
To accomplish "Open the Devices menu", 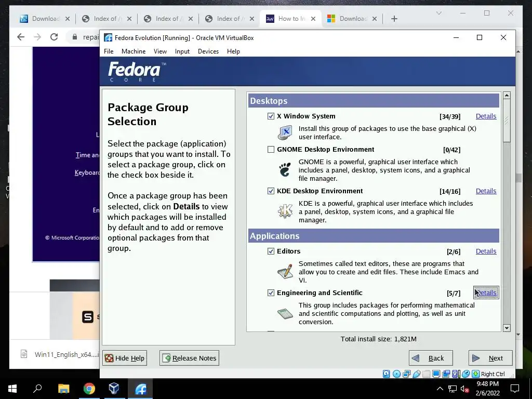I will tap(208, 51).
